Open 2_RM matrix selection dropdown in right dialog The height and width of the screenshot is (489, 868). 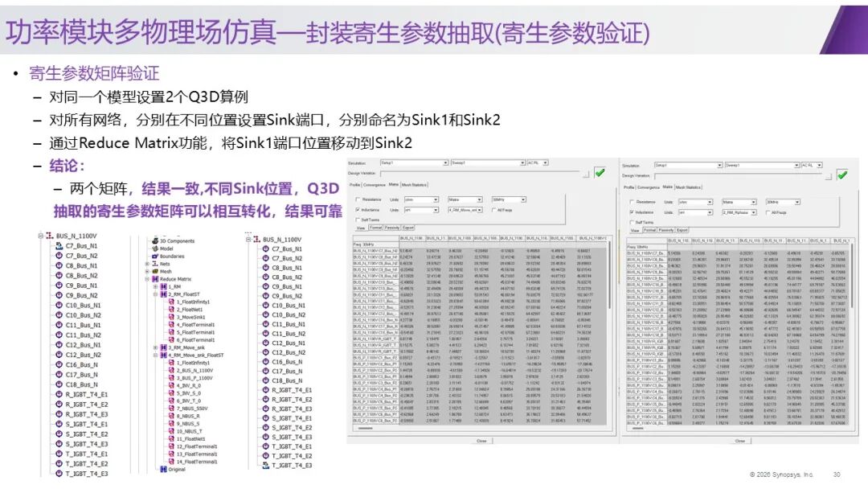[739, 212]
